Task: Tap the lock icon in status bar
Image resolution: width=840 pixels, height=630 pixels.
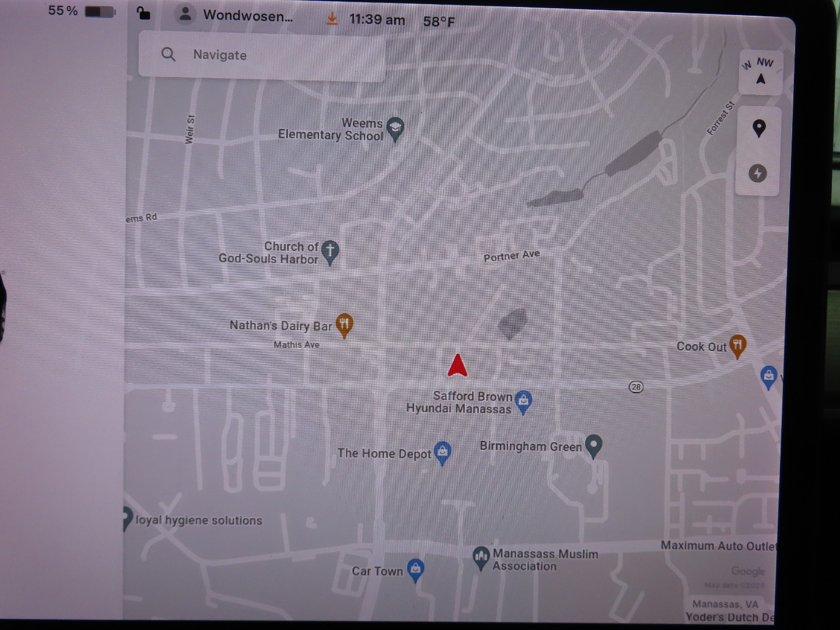Action: click(x=143, y=13)
